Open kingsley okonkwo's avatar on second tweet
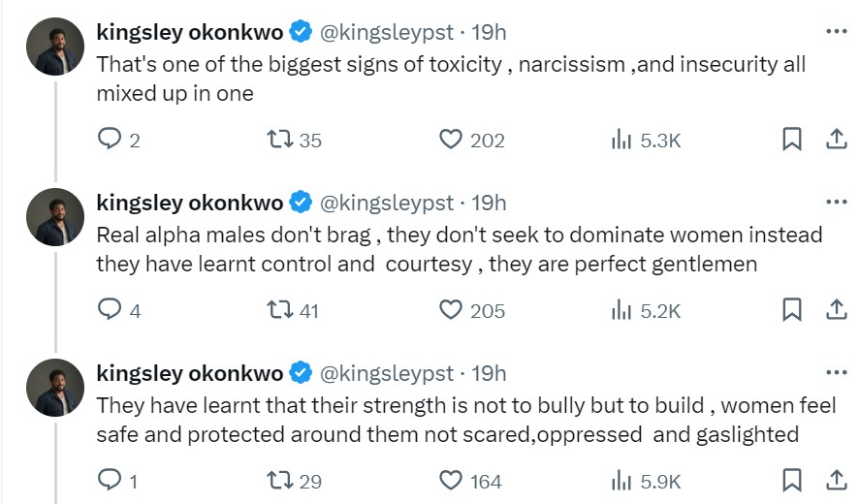The width and height of the screenshot is (859, 504). click(x=52, y=217)
